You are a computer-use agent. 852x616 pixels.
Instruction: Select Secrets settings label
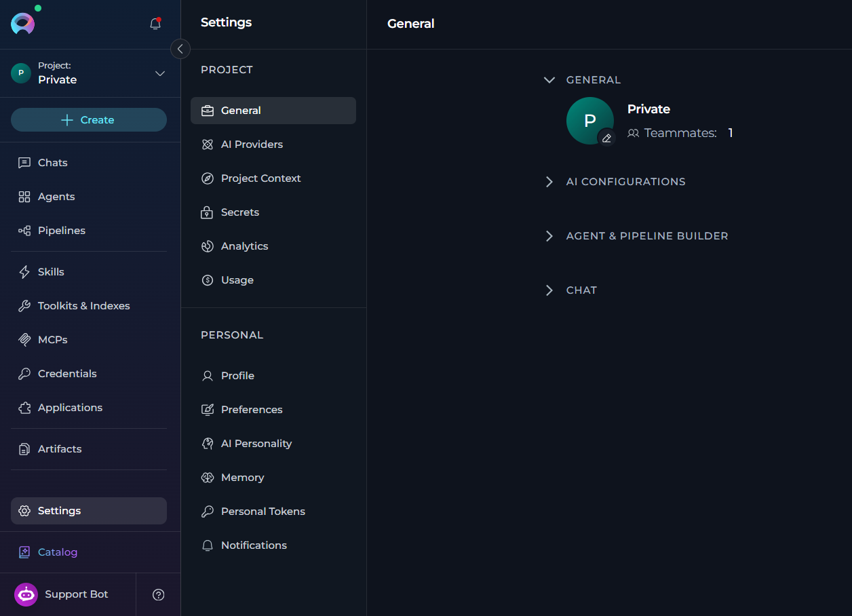[x=240, y=212]
